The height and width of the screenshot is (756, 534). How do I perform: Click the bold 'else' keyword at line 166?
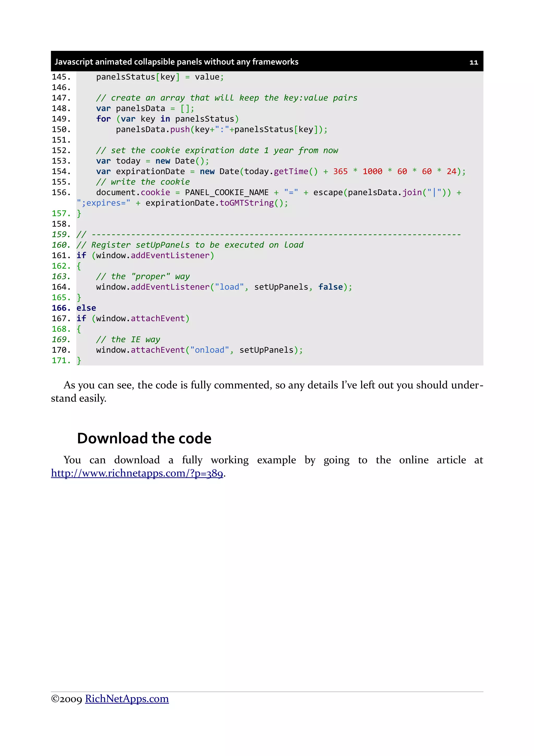coord(86,308)
